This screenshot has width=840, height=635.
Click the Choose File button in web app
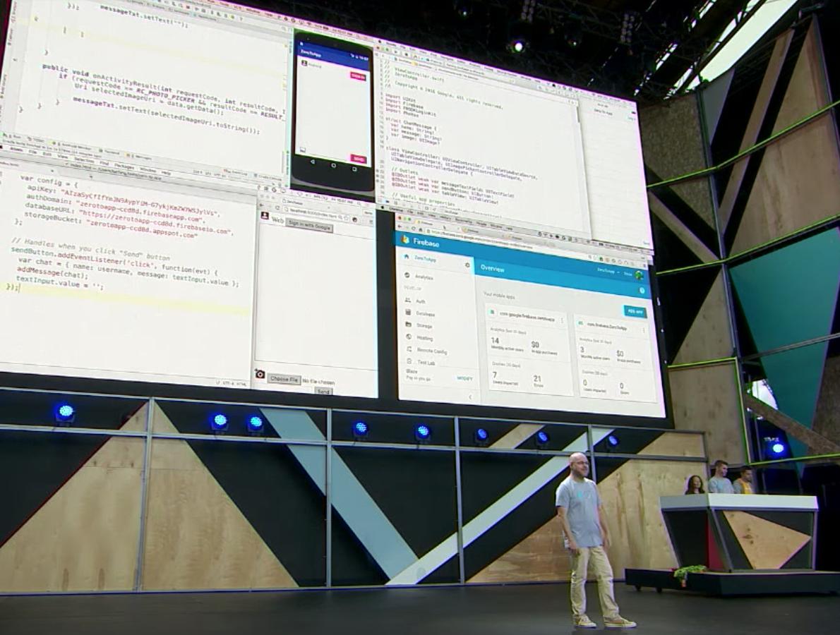click(x=283, y=379)
